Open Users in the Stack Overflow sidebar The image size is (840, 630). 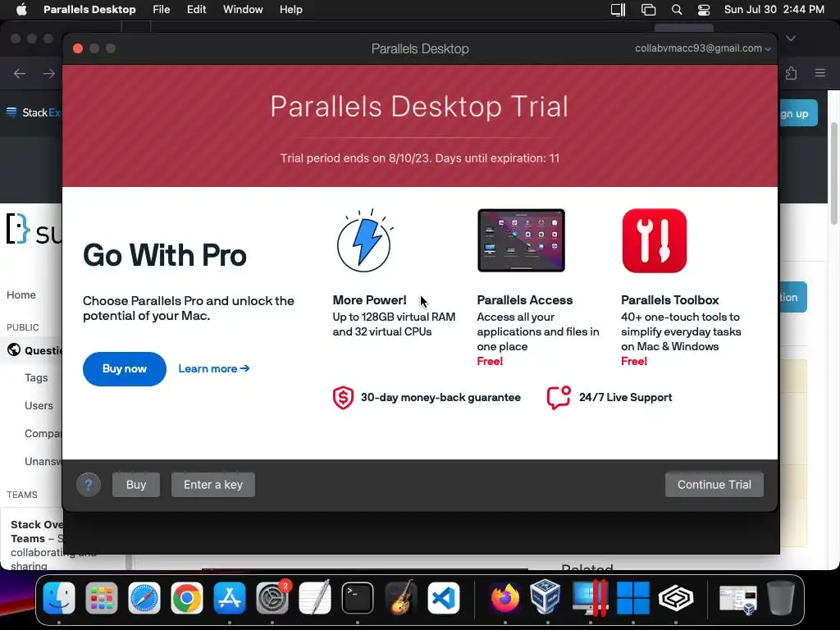click(39, 405)
